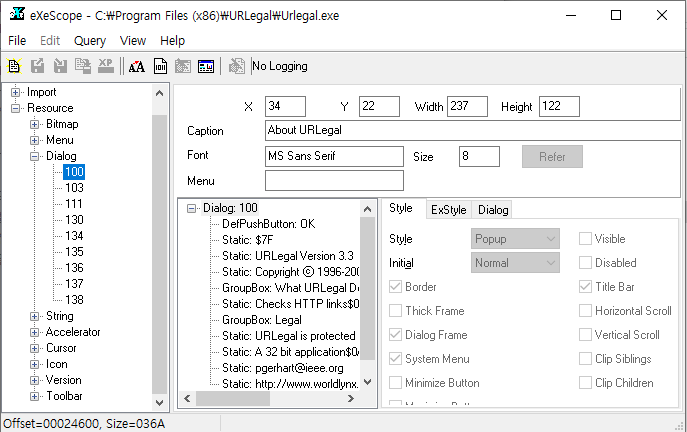Expand the String node
Screen dimensions: 687x432
click(35, 316)
